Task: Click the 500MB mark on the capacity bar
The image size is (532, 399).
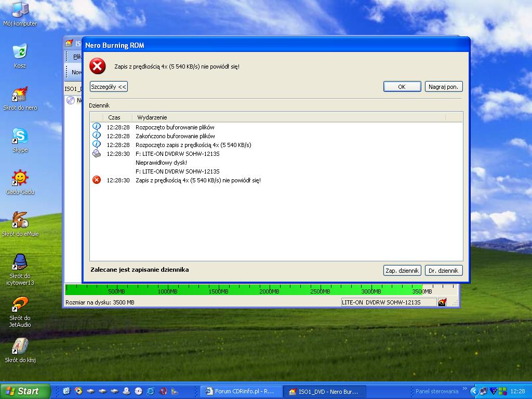Action: click(x=116, y=291)
